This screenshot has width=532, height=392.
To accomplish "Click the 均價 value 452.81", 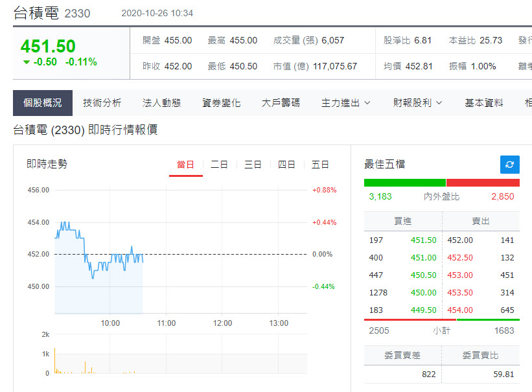I will pos(419,66).
